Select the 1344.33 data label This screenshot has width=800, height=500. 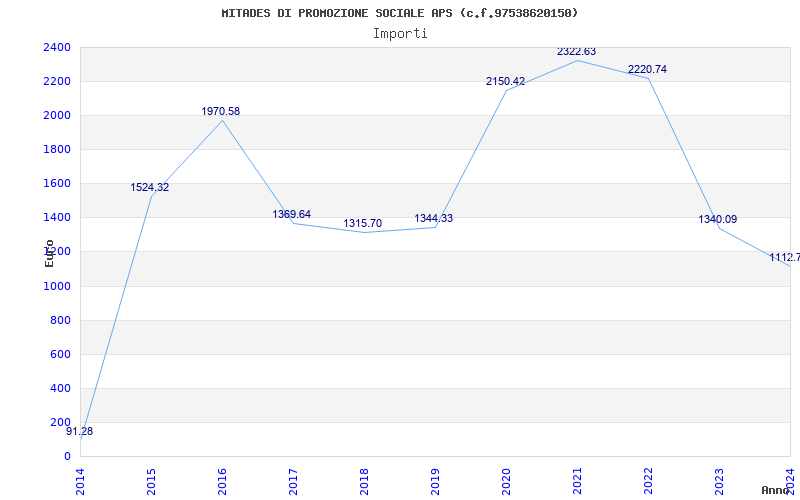pos(433,218)
